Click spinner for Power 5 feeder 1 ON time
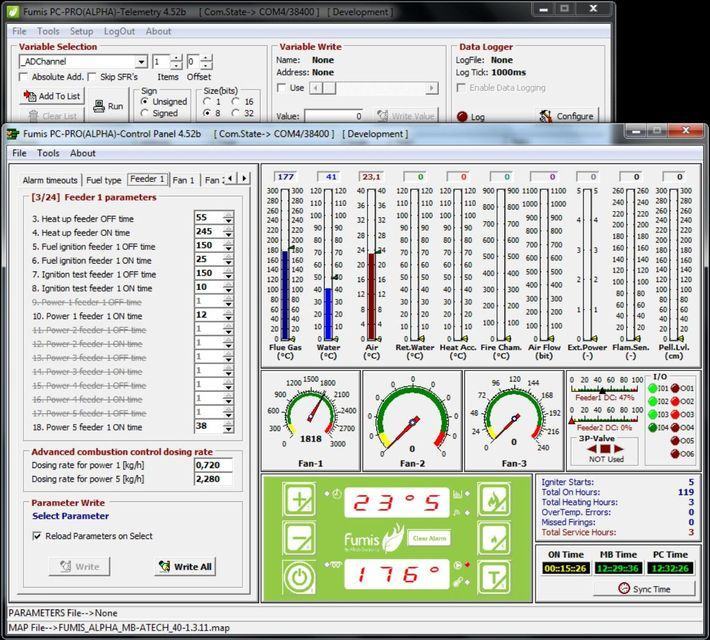Viewport: 710px width, 640px height. pyautogui.click(x=228, y=426)
